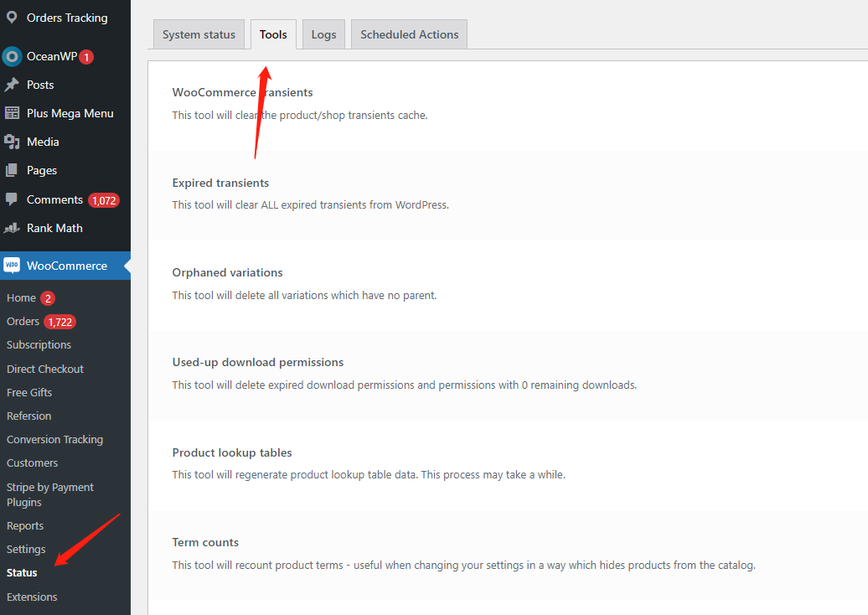Click the Orphaned variations heading

coord(227,273)
